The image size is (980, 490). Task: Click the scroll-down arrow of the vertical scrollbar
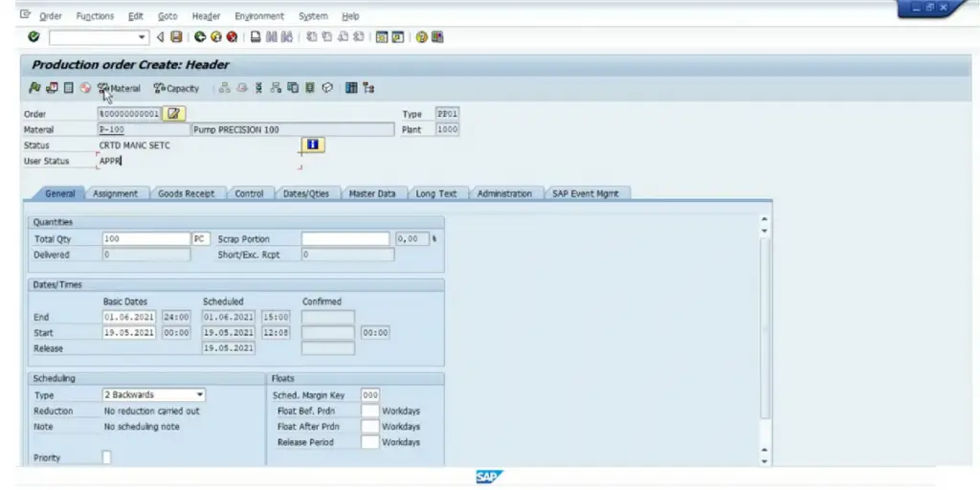pyautogui.click(x=764, y=459)
